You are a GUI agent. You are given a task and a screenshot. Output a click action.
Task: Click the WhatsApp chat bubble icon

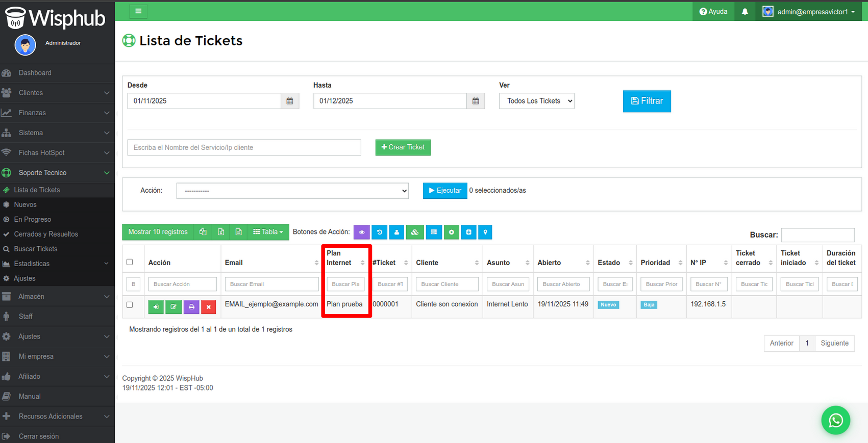[835, 420]
